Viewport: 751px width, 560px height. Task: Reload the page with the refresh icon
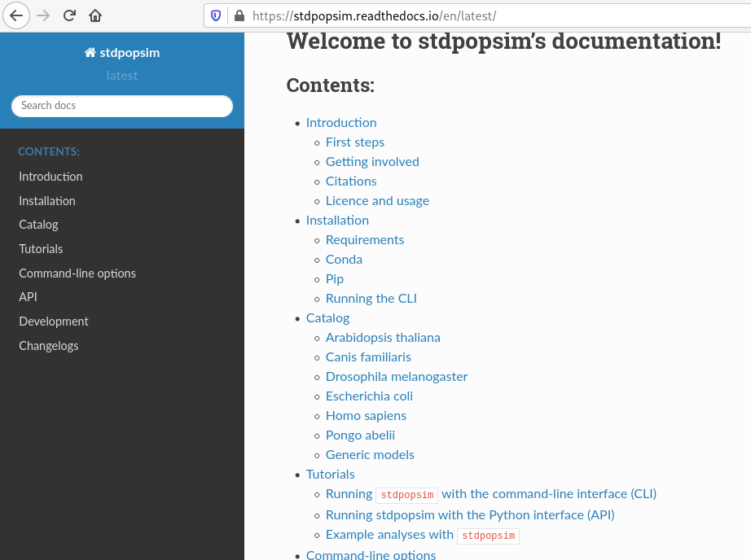[x=69, y=16]
